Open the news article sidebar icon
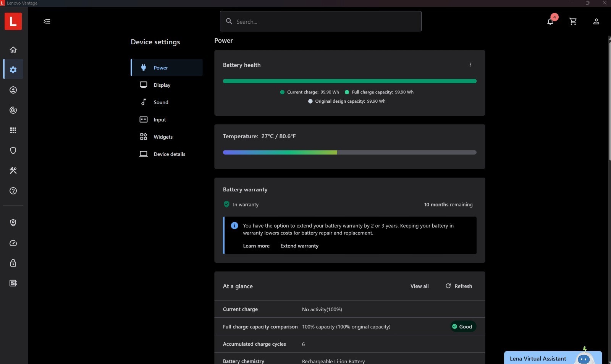 [13, 283]
